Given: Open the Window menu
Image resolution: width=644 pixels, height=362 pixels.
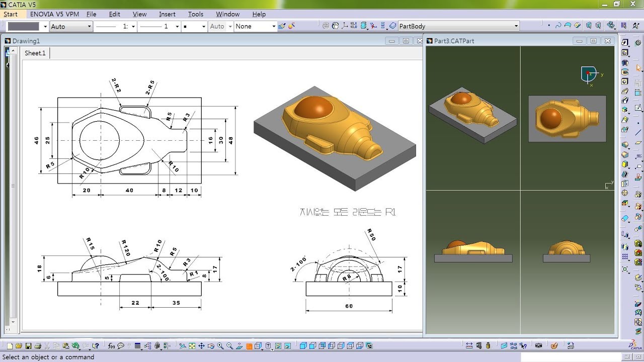Looking at the screenshot, I should coord(227,14).
